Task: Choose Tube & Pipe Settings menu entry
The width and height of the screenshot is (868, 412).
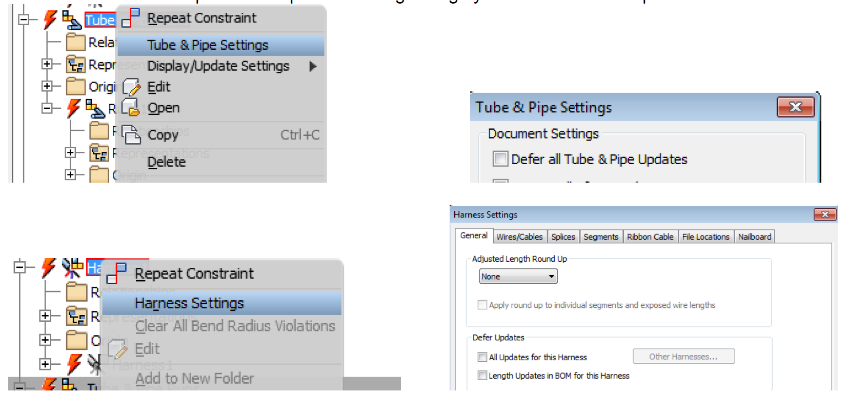Action: coord(208,45)
